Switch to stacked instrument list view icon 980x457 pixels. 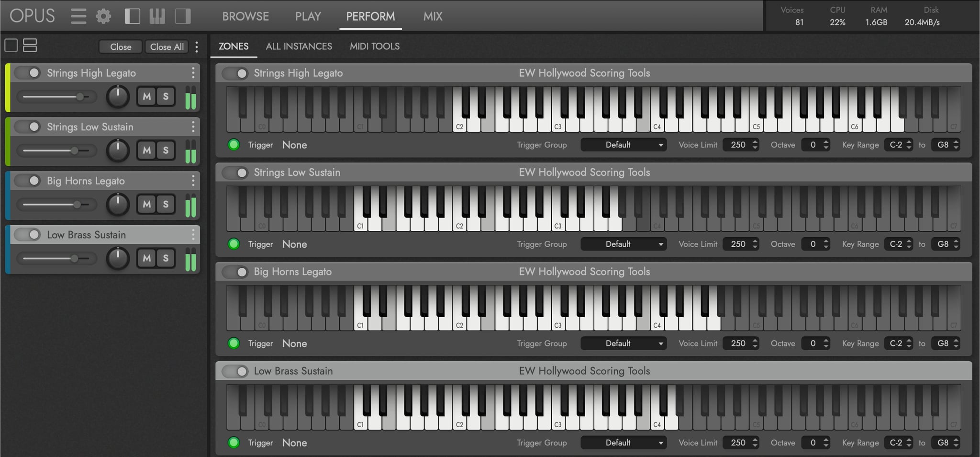(30, 46)
